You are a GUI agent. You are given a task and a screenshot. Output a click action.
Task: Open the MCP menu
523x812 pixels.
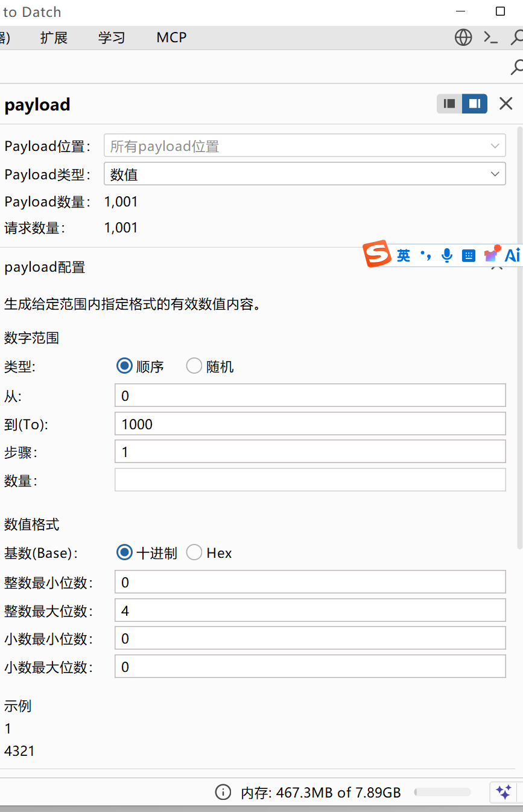pyautogui.click(x=171, y=37)
